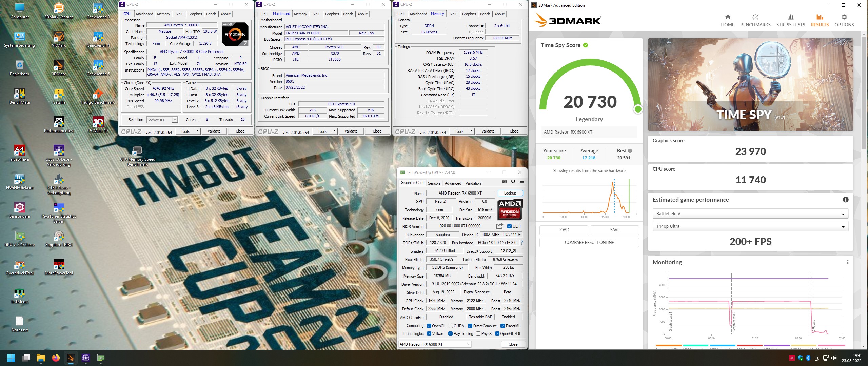868x366 pixels.
Task: Open Firefox from the taskbar
Action: (56, 358)
